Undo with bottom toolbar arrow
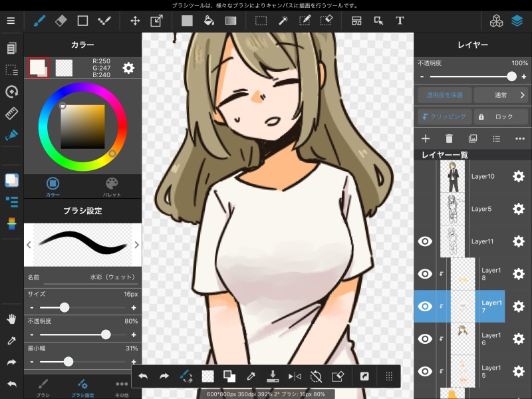The height and width of the screenshot is (399, 532). (143, 376)
